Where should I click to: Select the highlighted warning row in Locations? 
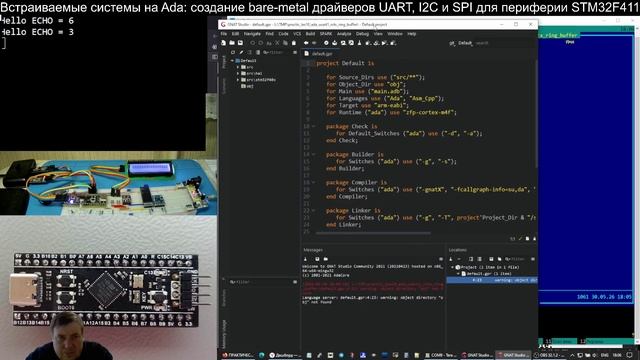492,280
